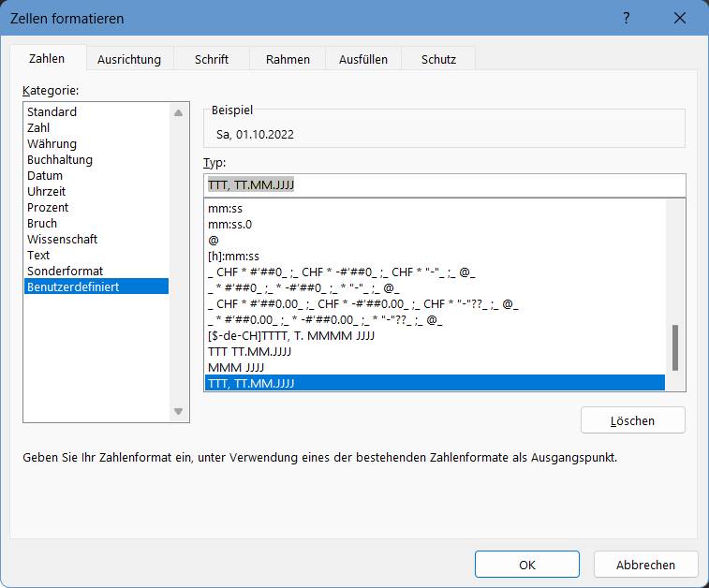Select the Ausfüllen tab
Viewport: 709px width, 588px height.
pos(363,59)
